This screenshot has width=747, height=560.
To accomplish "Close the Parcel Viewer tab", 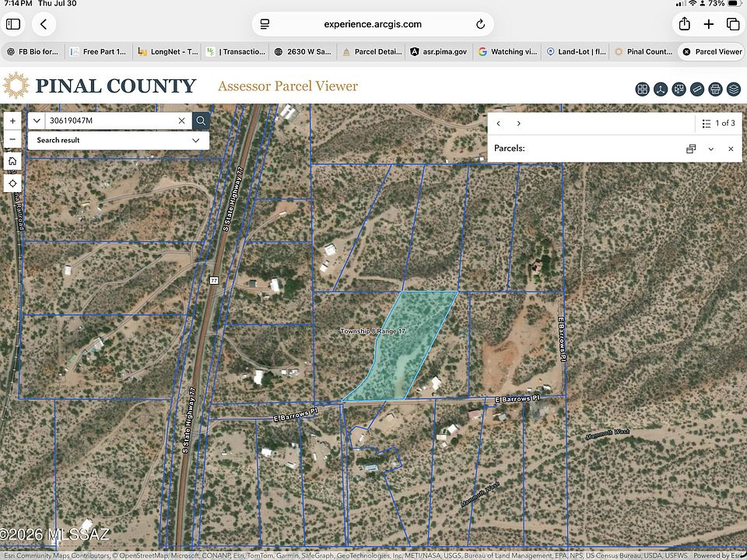I will coord(686,51).
